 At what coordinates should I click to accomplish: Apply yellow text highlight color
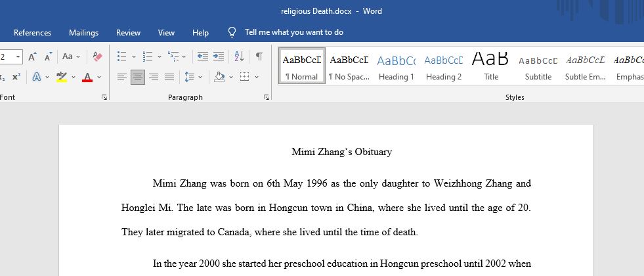(62, 77)
